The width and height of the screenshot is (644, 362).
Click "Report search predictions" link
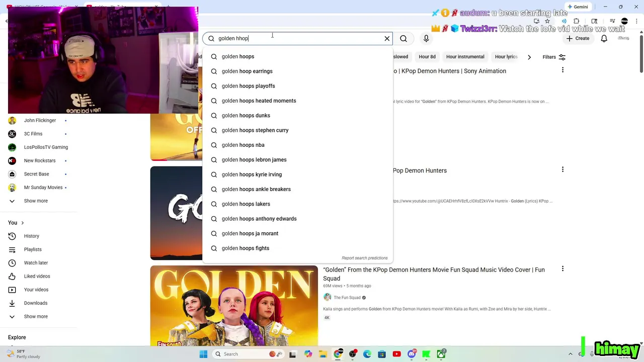[x=365, y=258]
